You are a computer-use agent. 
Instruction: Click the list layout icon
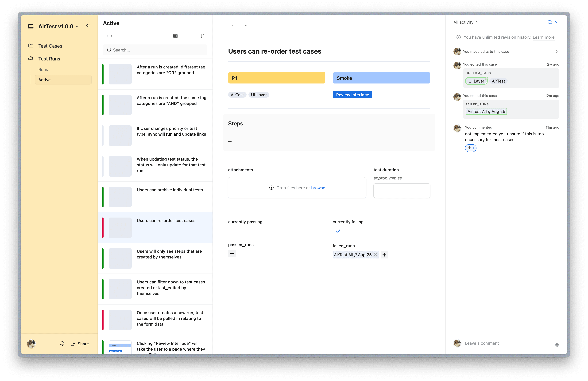coord(175,36)
